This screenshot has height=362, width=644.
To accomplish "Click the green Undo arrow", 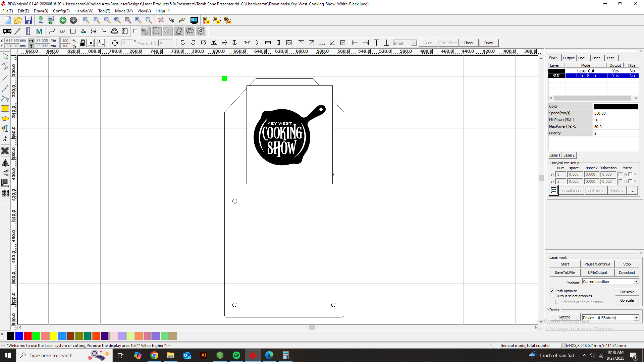I will click(63, 20).
